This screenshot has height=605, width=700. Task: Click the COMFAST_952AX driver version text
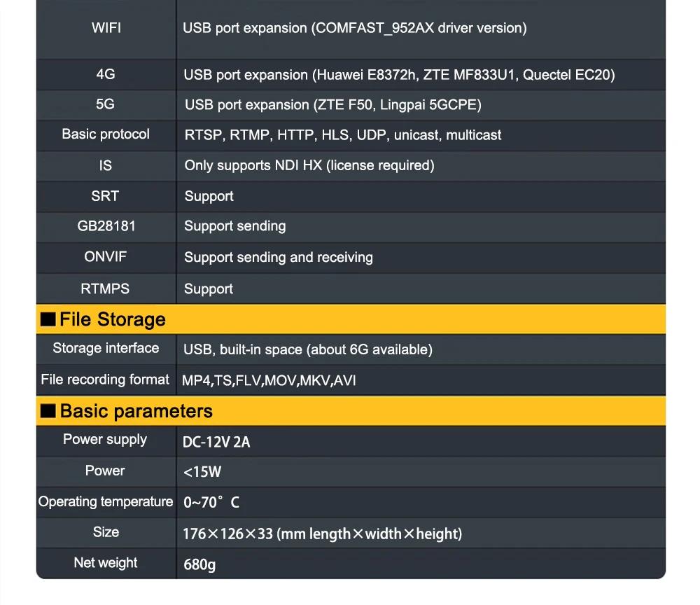click(x=354, y=28)
